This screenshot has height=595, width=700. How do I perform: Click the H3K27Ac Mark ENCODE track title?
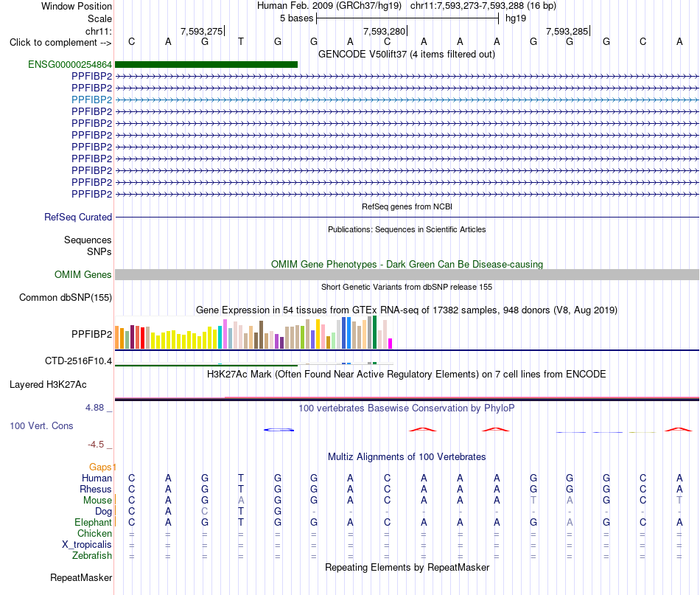point(406,374)
